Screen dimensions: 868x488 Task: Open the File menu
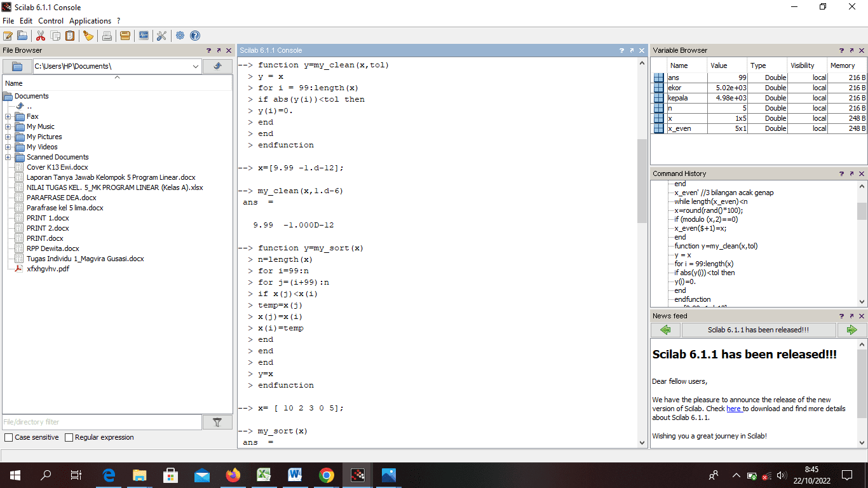[x=8, y=21]
